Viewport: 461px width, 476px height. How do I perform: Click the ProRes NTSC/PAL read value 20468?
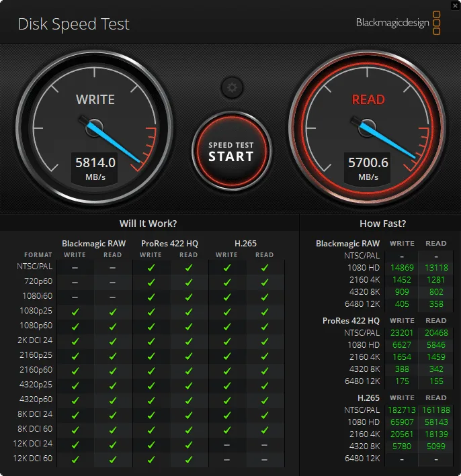pyautogui.click(x=436, y=333)
